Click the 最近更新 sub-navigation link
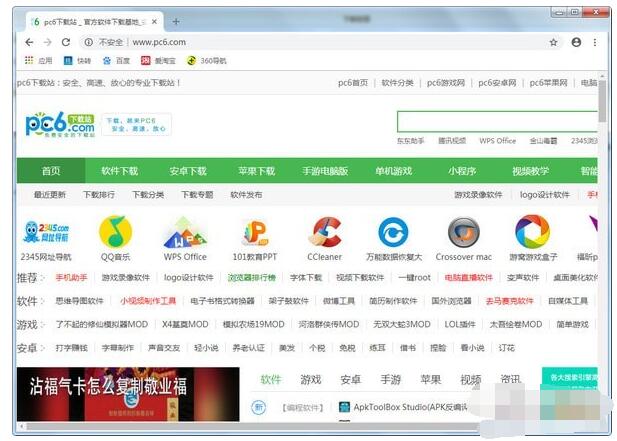 50,195
